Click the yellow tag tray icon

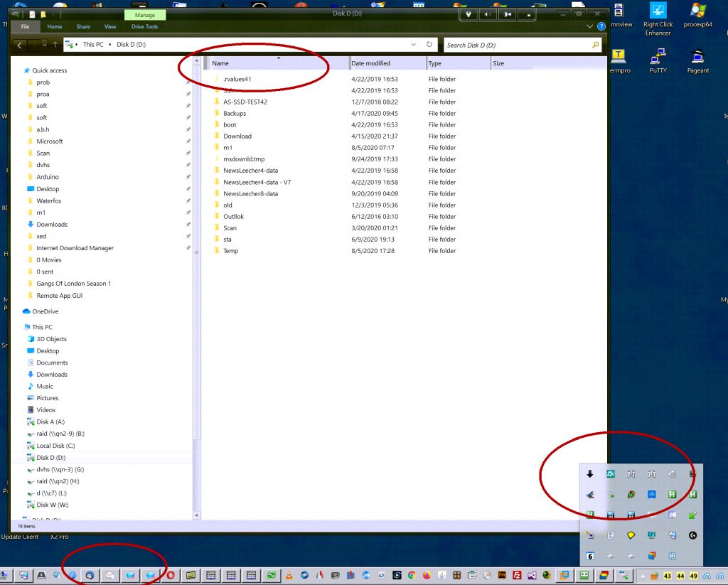coord(631,535)
